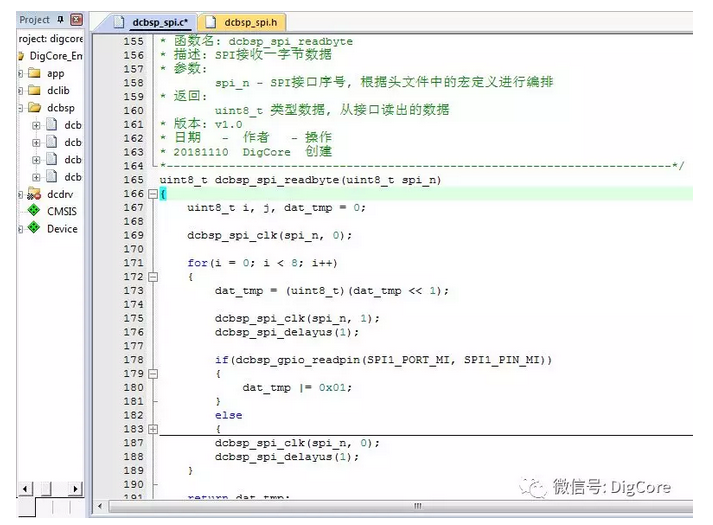
Task: Place cursor on dcbsp_spi_readbyte function declaration
Action: coord(300,180)
